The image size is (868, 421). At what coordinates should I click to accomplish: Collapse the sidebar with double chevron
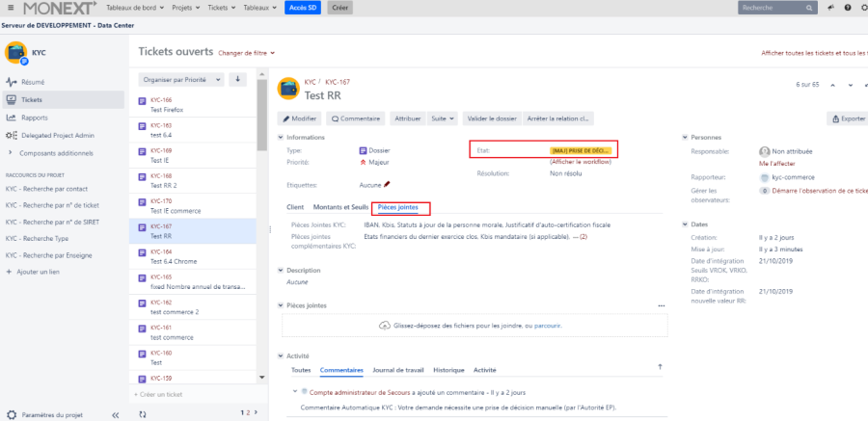tap(115, 414)
